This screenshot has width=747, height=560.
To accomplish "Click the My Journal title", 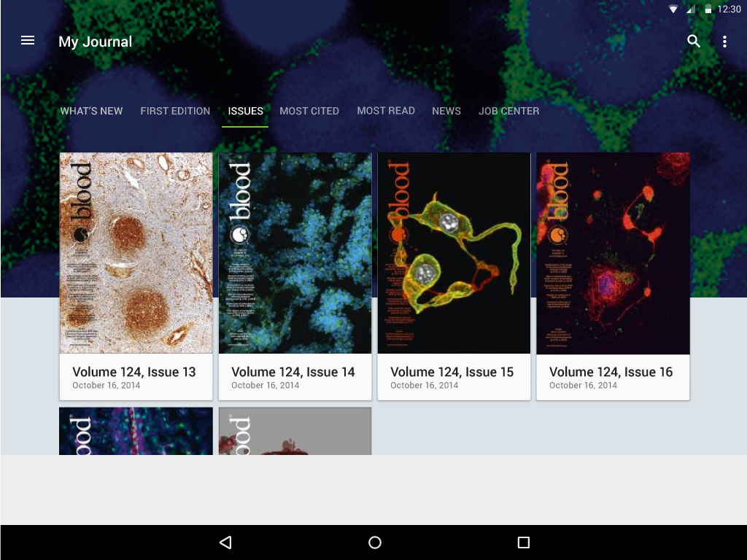I will (x=96, y=42).
